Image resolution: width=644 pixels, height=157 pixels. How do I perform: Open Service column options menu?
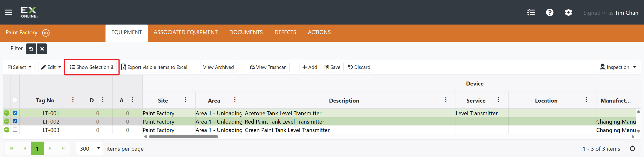[x=498, y=100]
